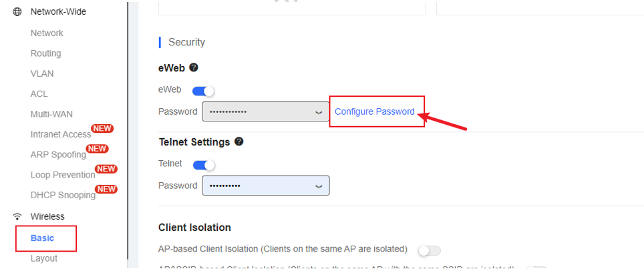Open the Routing sidebar item

click(45, 53)
